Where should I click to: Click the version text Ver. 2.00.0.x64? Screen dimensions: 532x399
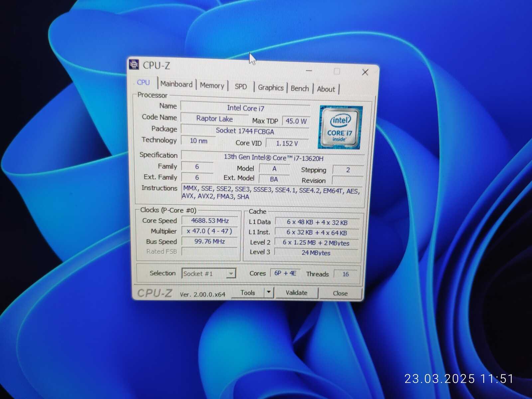click(x=202, y=294)
